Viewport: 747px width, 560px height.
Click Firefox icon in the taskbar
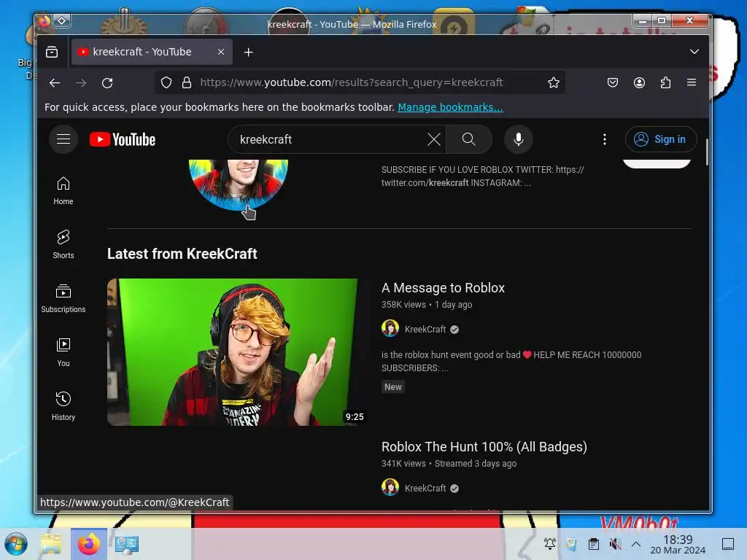point(88,544)
